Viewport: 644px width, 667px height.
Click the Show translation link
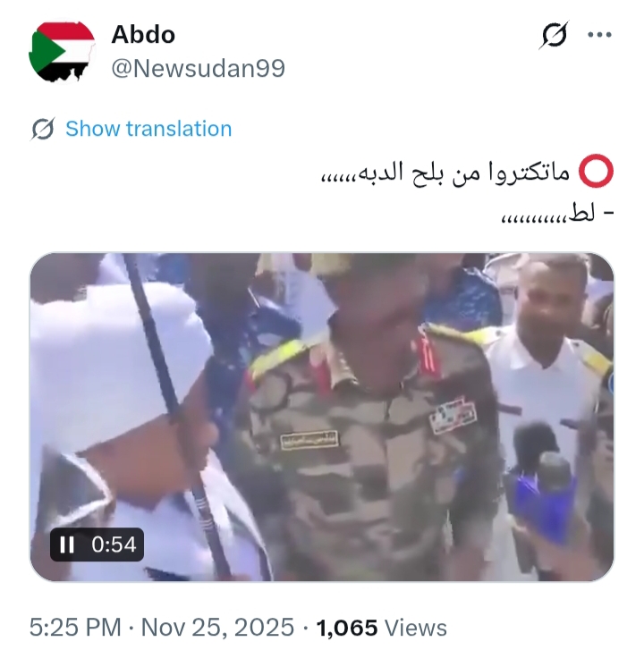(x=148, y=129)
